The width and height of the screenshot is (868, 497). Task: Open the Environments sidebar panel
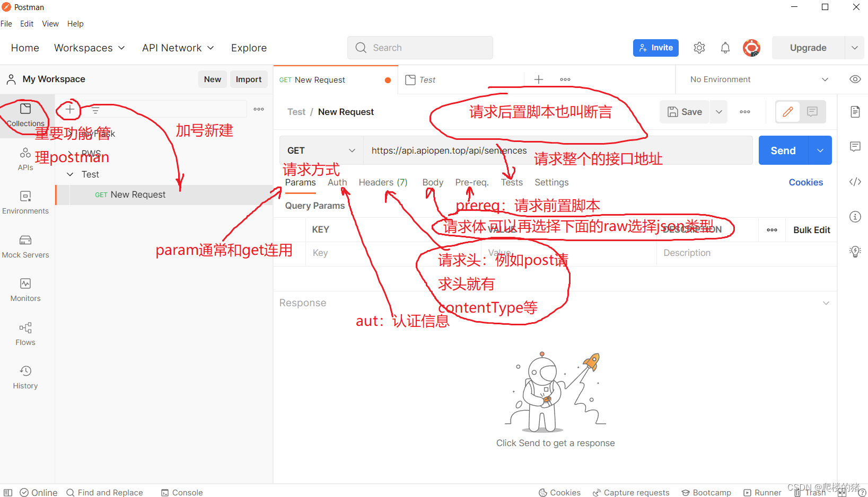pyautogui.click(x=25, y=202)
